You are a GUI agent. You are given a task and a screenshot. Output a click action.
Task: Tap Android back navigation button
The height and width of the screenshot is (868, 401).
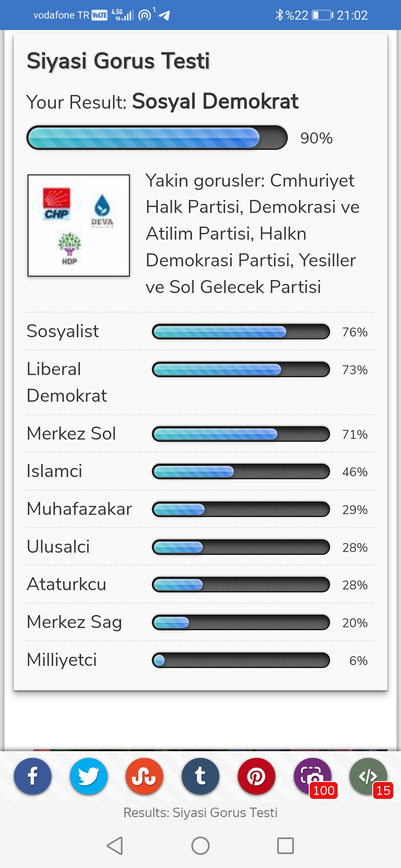(x=115, y=846)
